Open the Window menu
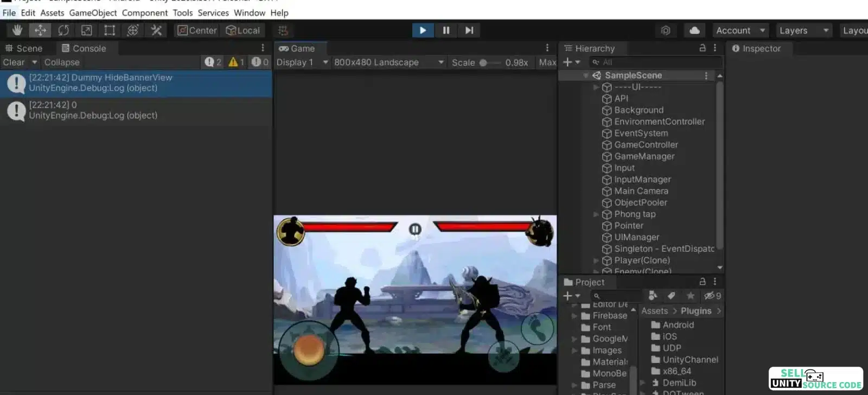Viewport: 868px width, 395px height. pos(250,12)
